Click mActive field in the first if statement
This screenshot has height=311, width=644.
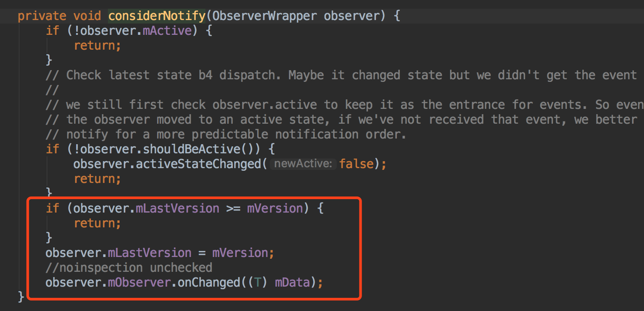tap(167, 31)
